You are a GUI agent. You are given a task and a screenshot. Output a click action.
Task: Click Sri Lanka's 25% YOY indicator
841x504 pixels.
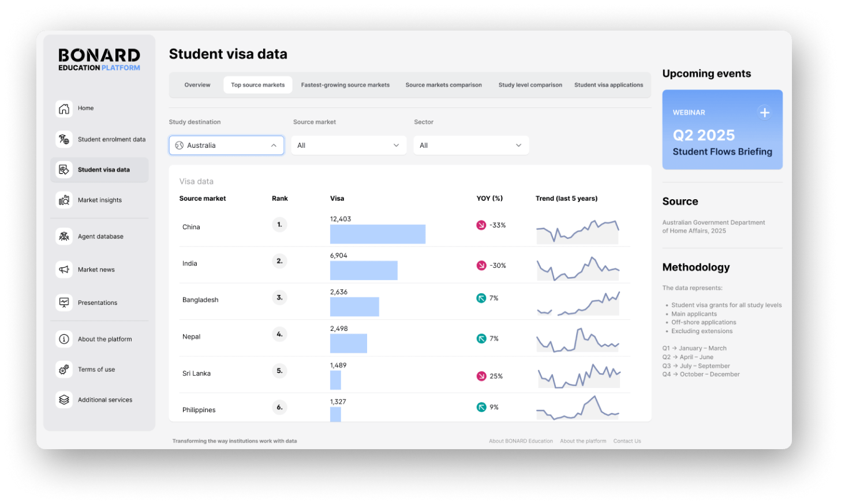pyautogui.click(x=481, y=376)
